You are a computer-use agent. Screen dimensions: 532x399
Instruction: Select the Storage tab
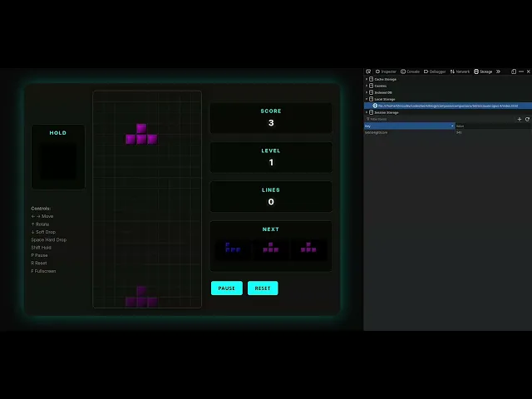click(x=483, y=71)
